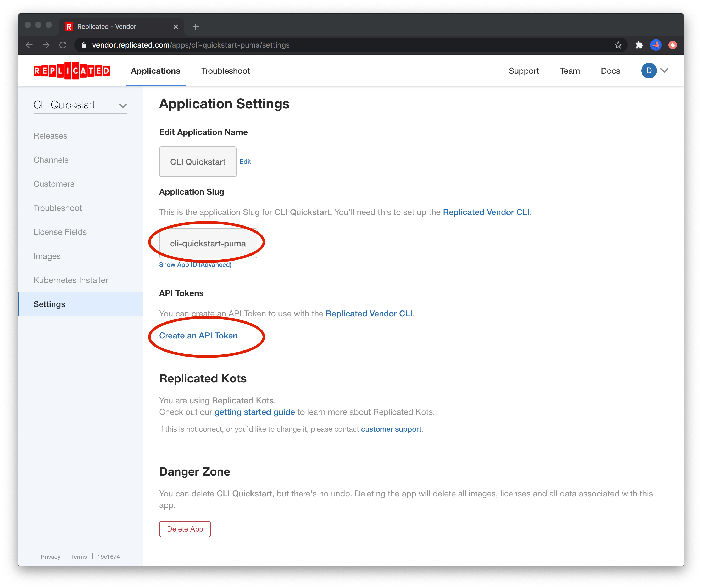
Task: Click Create an API Token link
Action: click(x=198, y=336)
